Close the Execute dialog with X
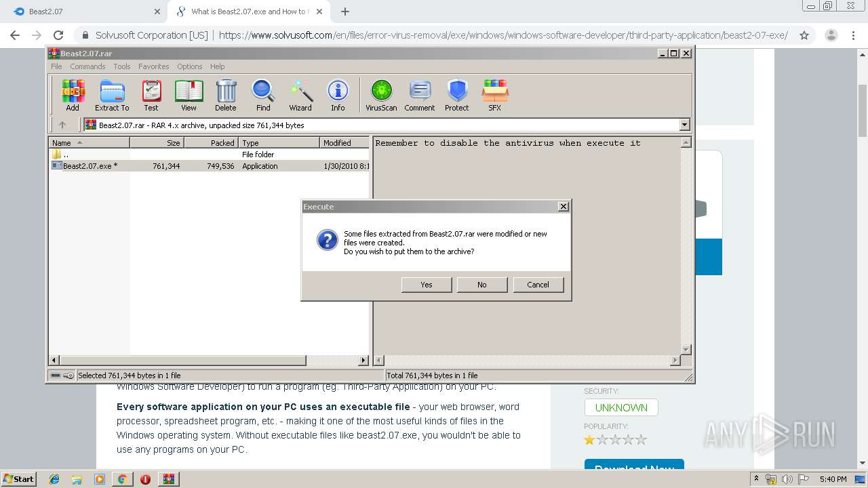 pyautogui.click(x=563, y=207)
